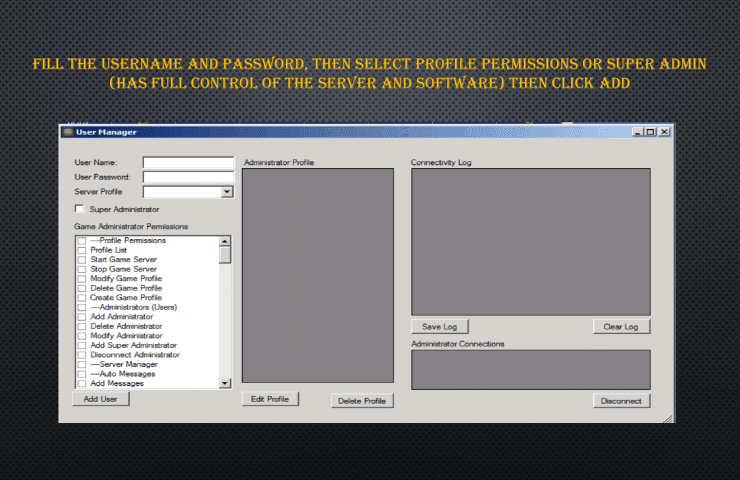
Task: Click the User Name input field
Action: point(188,162)
